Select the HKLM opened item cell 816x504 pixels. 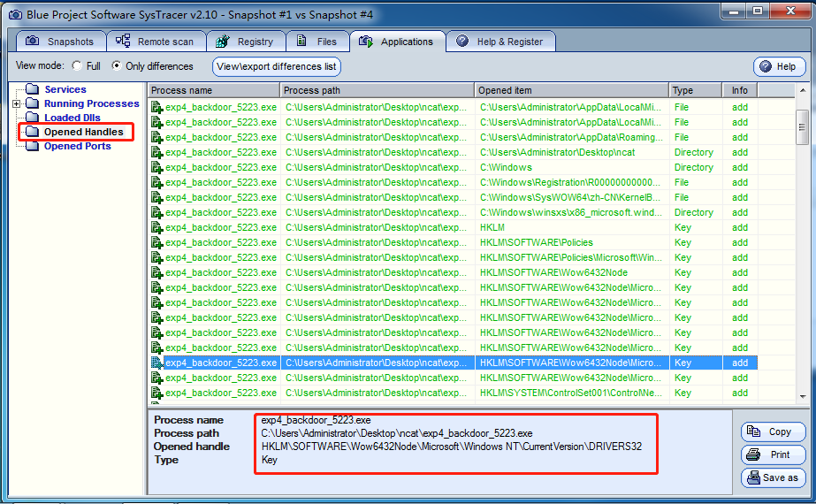point(572,227)
